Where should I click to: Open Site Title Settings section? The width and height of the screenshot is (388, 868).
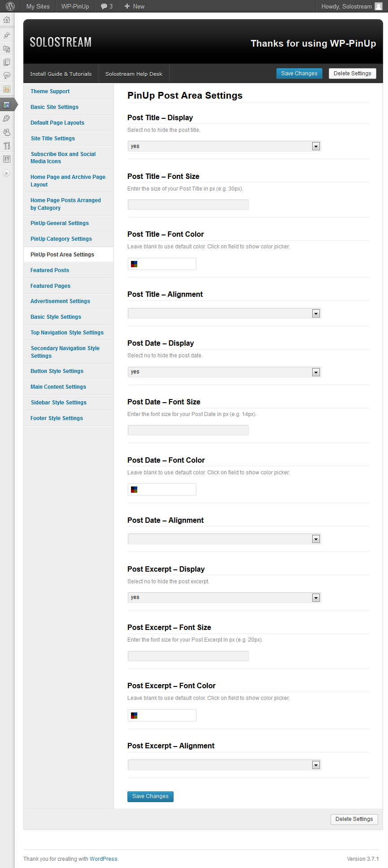[69, 139]
